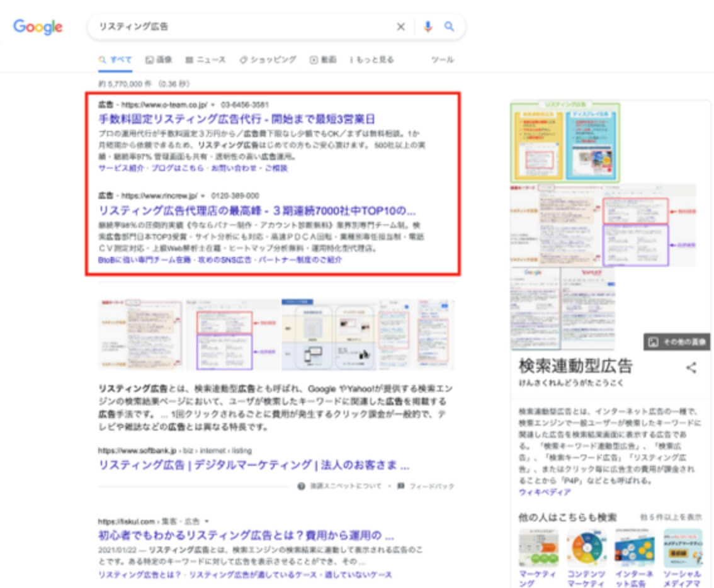Expand dropdown arrow next to o-team.co.jp ad URL

click(213, 105)
